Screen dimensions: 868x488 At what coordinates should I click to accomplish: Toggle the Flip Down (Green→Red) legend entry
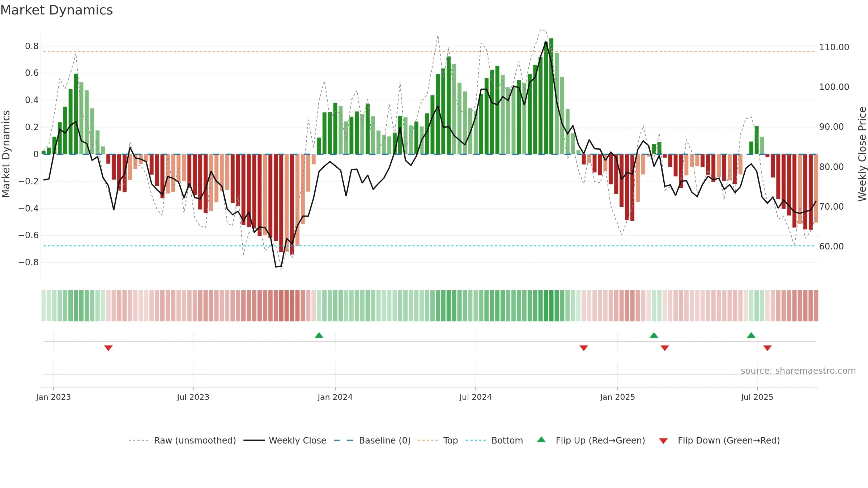click(x=719, y=440)
